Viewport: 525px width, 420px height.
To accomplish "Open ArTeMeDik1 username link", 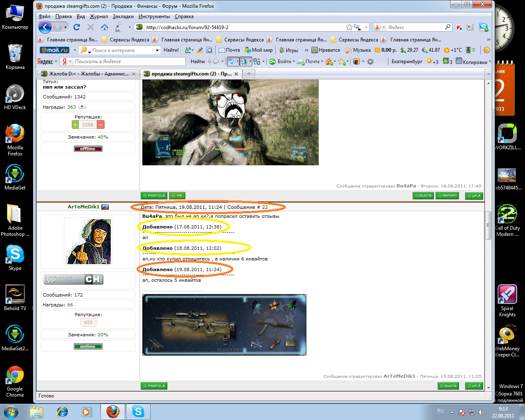I will tap(84, 207).
